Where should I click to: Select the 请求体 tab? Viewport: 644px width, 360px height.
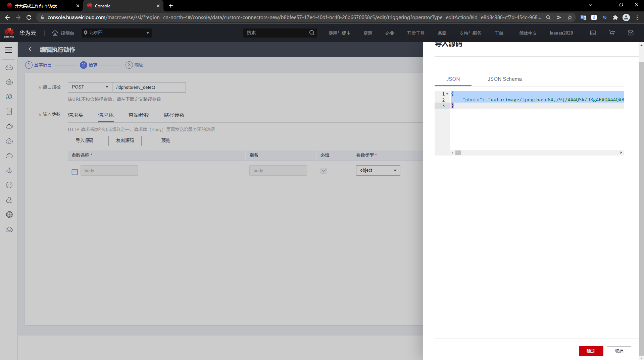click(106, 115)
